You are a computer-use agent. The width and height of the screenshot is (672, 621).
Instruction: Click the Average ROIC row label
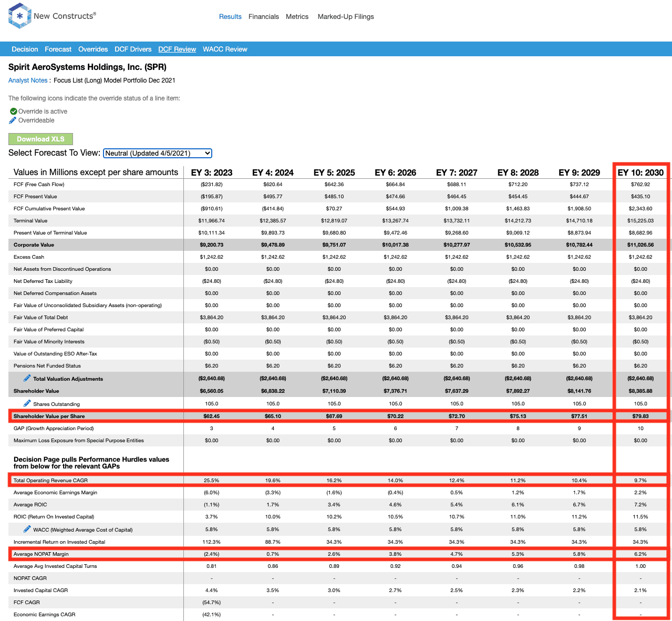[30, 505]
